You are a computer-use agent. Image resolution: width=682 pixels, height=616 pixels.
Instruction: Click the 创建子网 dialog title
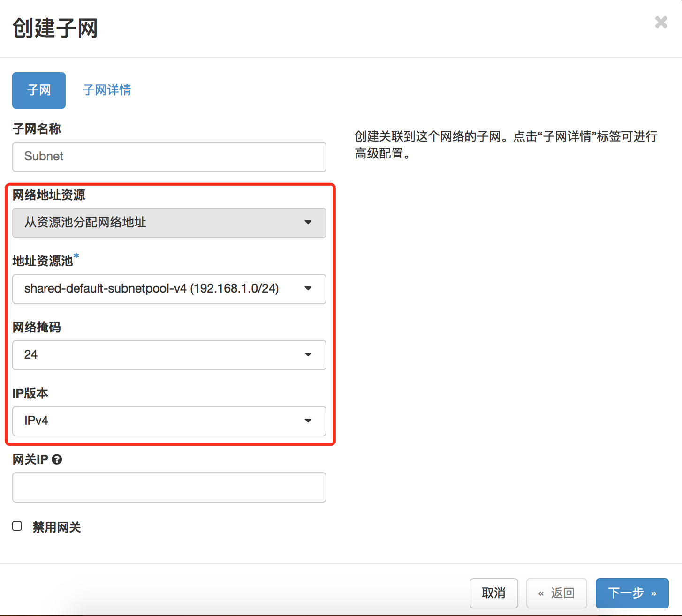pyautogui.click(x=55, y=28)
